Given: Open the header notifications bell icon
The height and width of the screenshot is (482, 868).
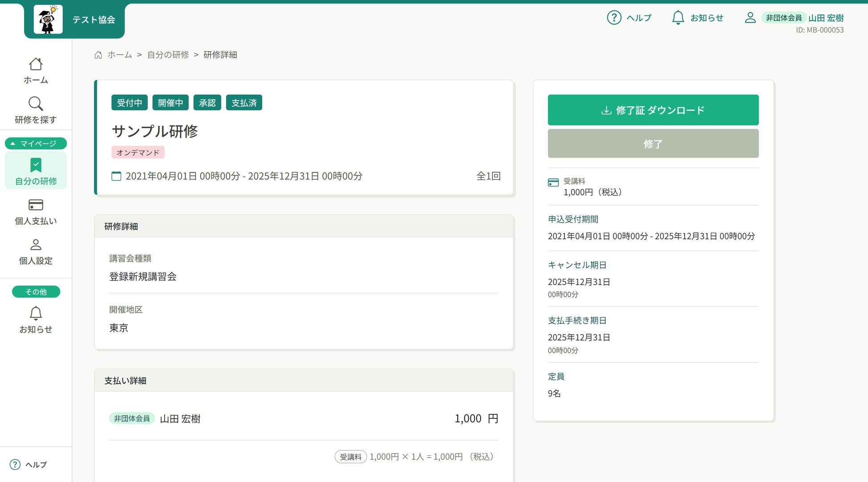Looking at the screenshot, I should pos(677,18).
